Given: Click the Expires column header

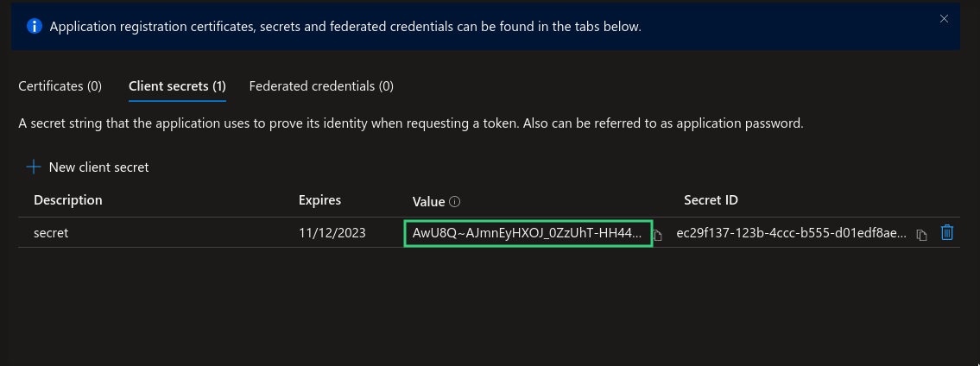Looking at the screenshot, I should tap(319, 200).
